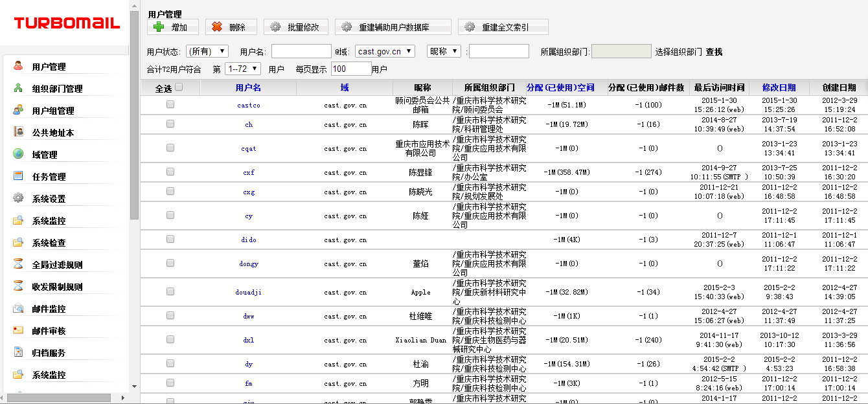868x404 pixels.
Task: Sort by 域 column header
Action: click(345, 87)
